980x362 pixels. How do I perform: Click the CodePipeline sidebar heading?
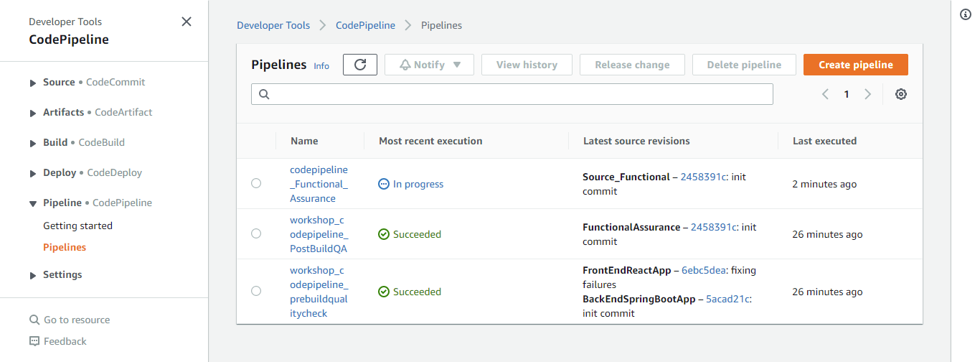coord(69,40)
